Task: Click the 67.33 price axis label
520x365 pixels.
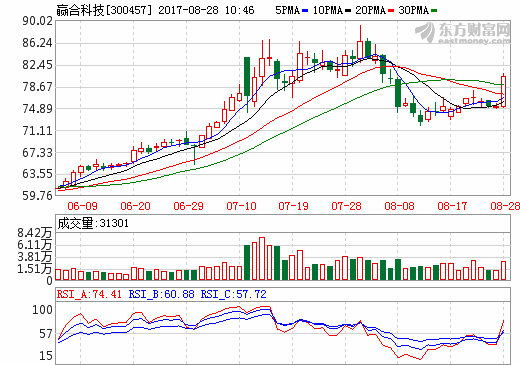Action: (x=37, y=152)
